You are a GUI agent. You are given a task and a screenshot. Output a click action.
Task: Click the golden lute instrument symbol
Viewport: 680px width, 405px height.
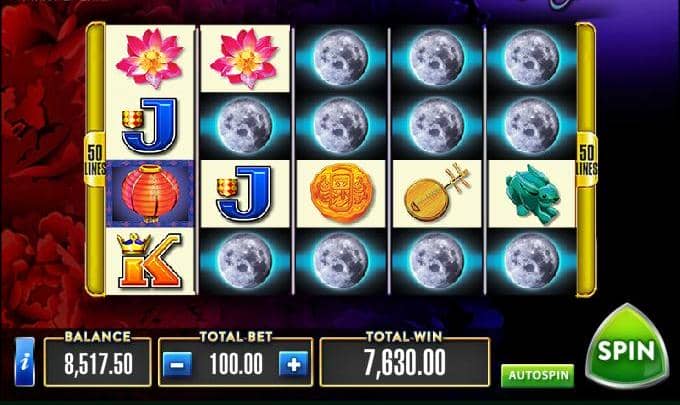437,193
